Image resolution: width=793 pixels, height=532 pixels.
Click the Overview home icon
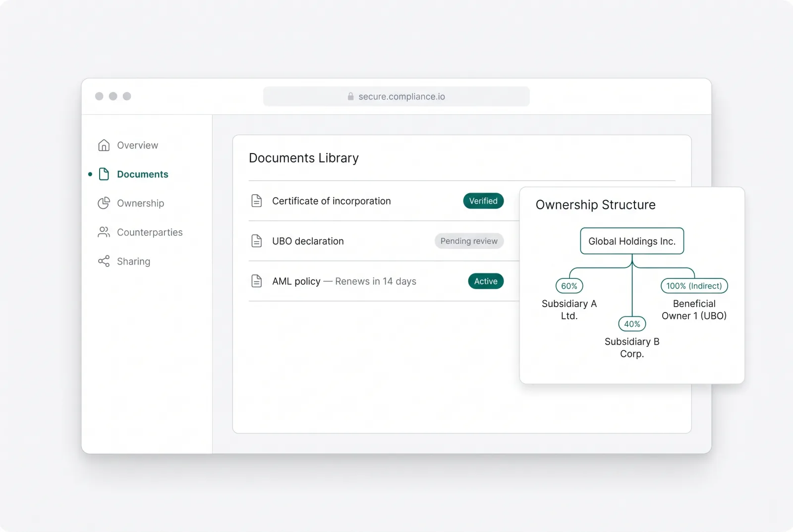click(104, 145)
